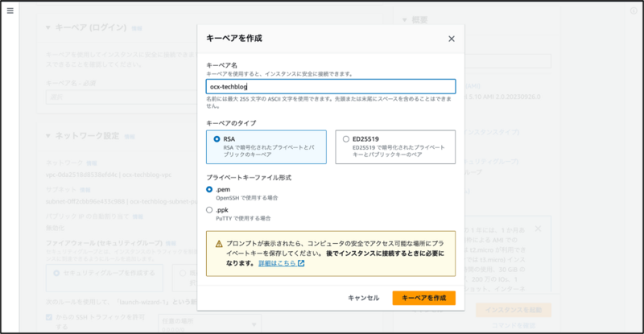Image resolution: width=644 pixels, height=334 pixels.
Task: Click the warning triangle icon in alert
Action: pyautogui.click(x=219, y=244)
